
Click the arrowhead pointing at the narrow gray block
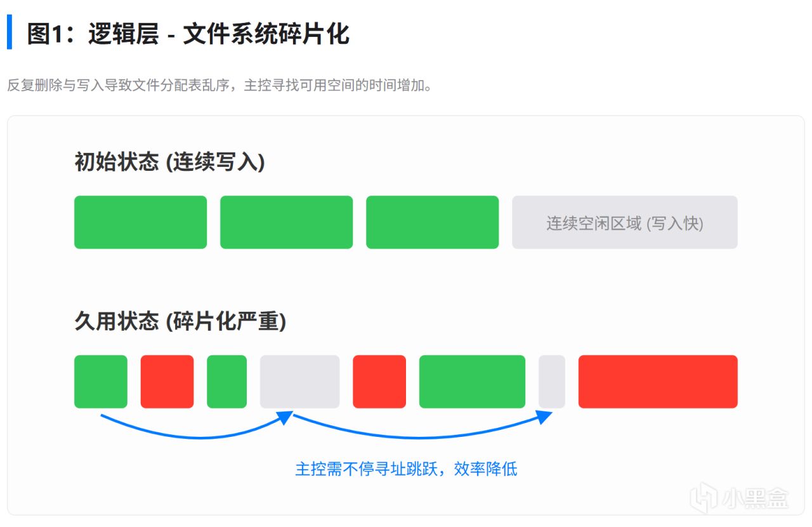click(x=544, y=417)
